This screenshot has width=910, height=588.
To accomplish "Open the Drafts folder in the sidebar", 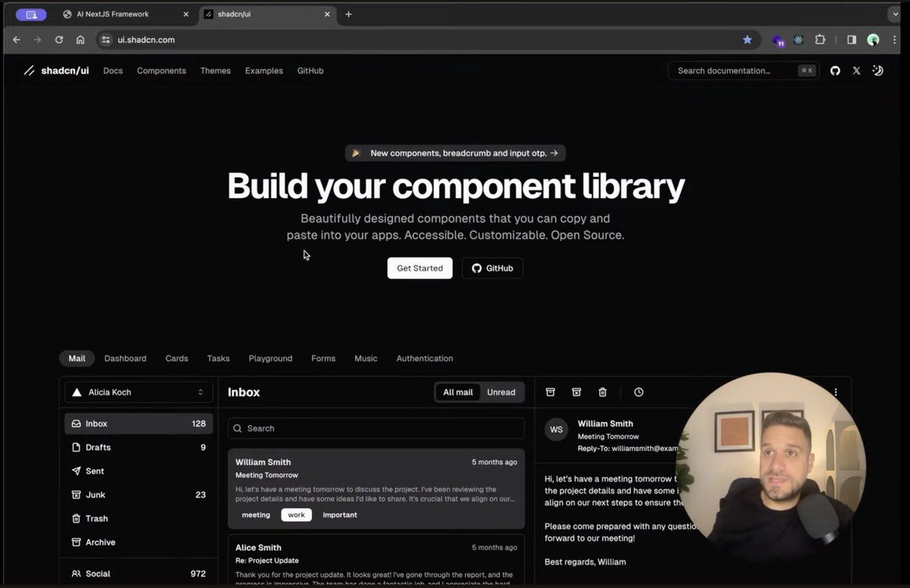I will [138, 447].
